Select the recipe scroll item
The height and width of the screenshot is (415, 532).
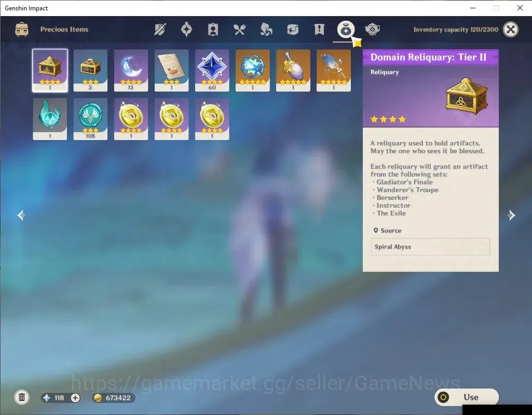coord(171,71)
